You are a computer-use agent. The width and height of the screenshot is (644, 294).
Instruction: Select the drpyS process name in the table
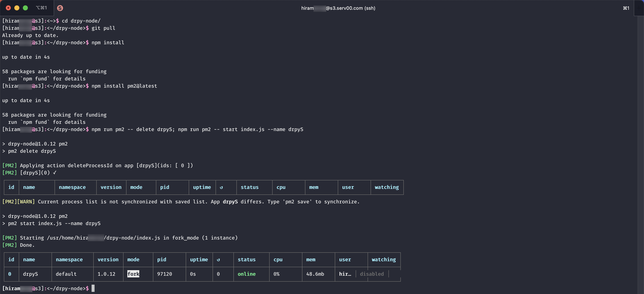30,274
